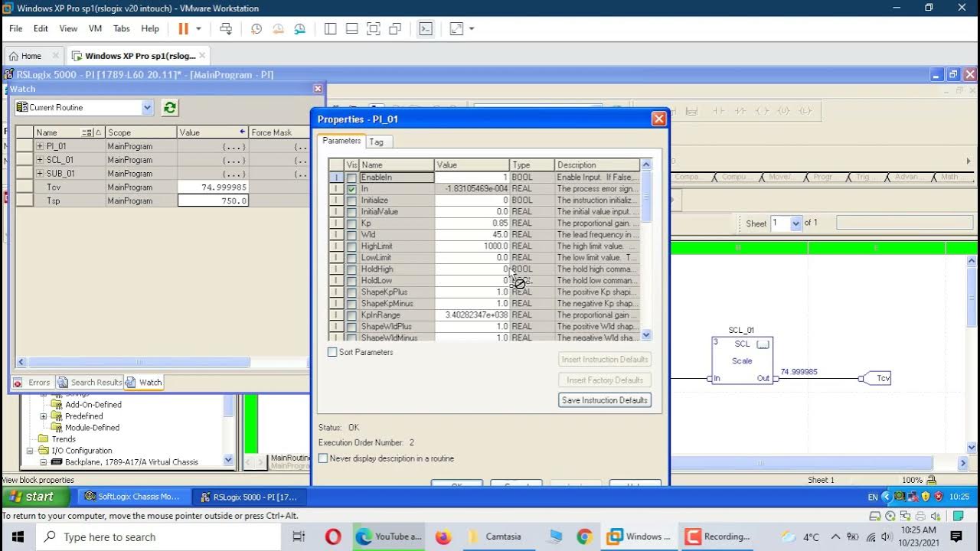
Task: Open VMware Tabs menu
Action: click(x=122, y=28)
